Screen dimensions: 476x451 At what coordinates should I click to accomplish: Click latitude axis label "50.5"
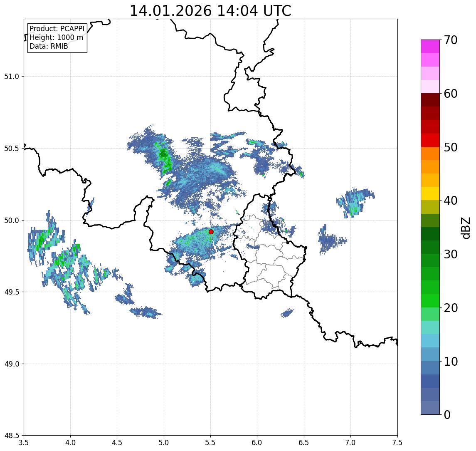(12, 149)
